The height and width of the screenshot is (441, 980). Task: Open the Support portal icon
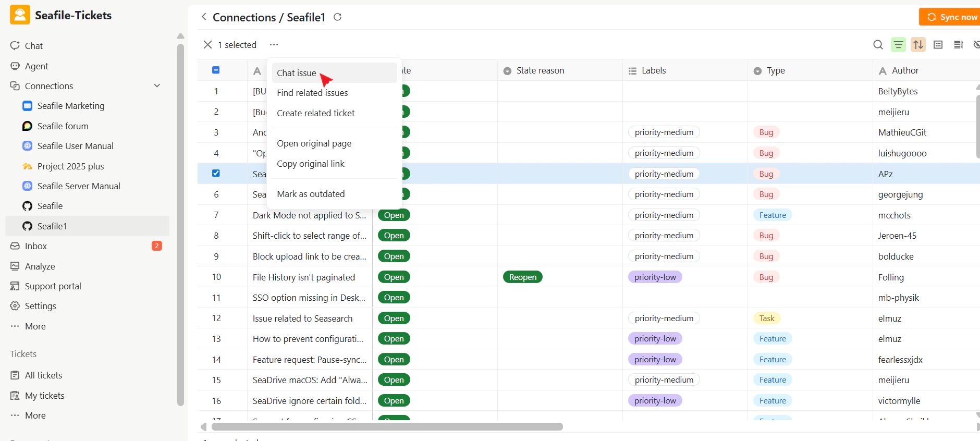pyautogui.click(x=15, y=286)
